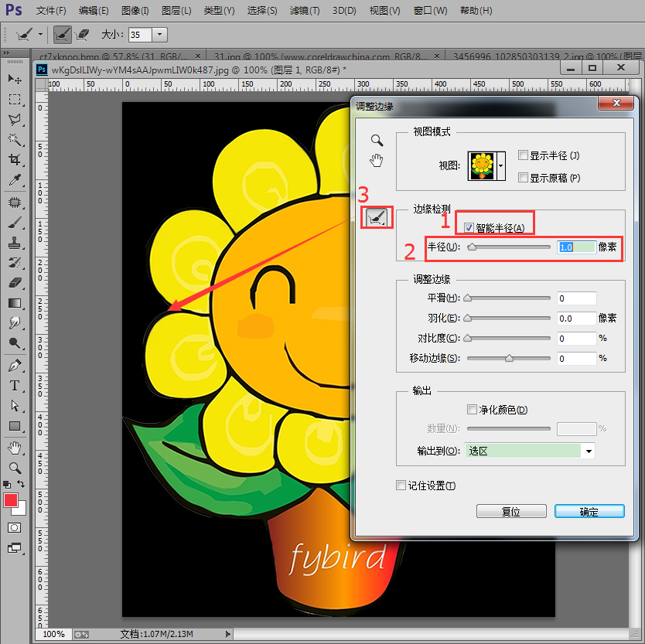Select the Rectangular Marquee tool

click(x=15, y=100)
